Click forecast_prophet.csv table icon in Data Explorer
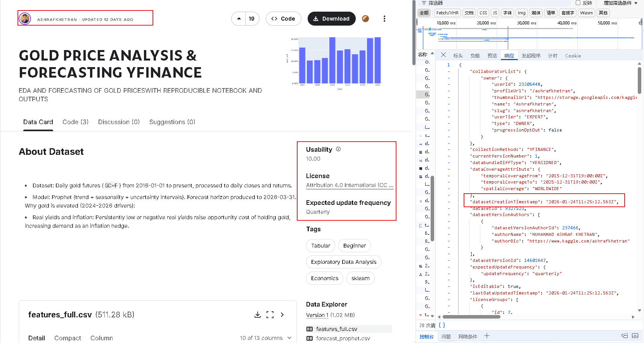 310,338
